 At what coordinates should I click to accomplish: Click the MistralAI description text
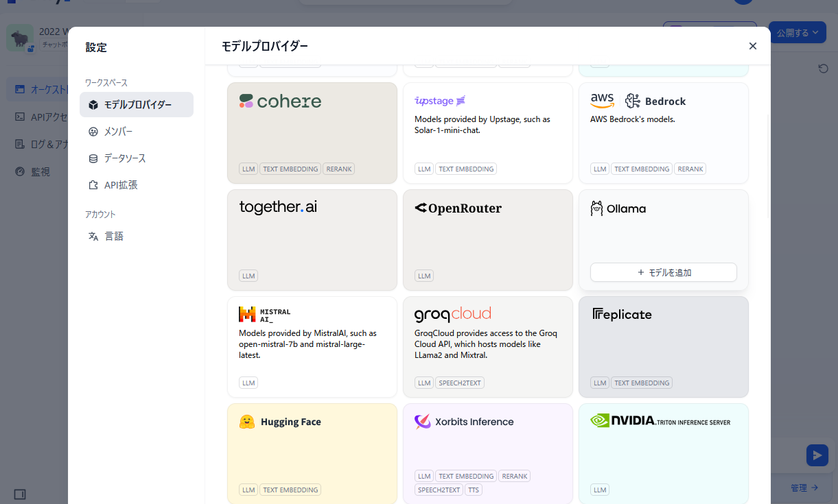pos(307,344)
